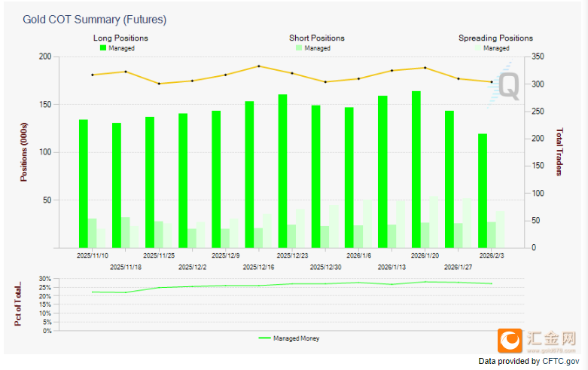Toggle the Managed label under Short Positions
The image size is (588, 370).
click(317, 48)
